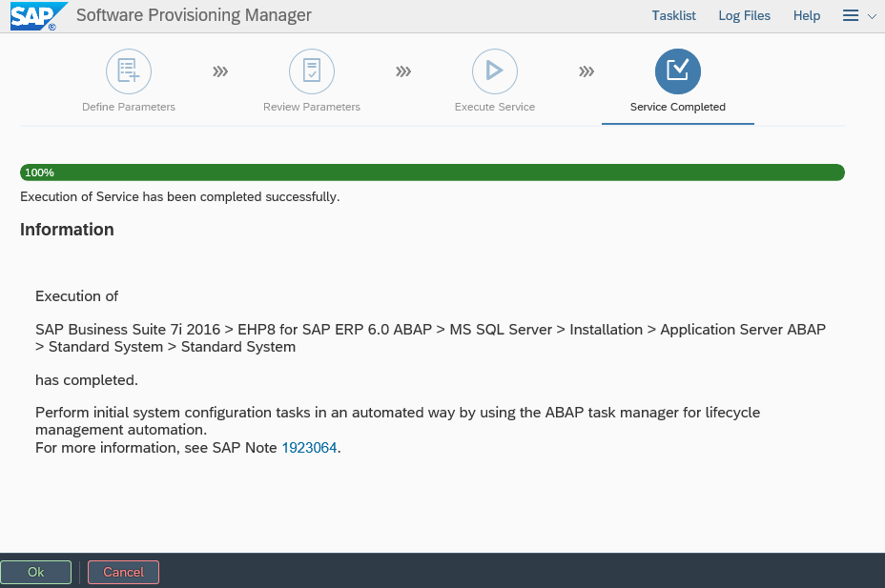Open SAP Note 1923064 link

tap(309, 447)
